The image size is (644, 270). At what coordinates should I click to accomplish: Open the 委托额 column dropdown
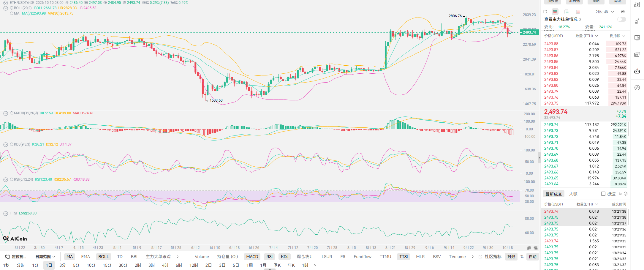tap(618, 36)
